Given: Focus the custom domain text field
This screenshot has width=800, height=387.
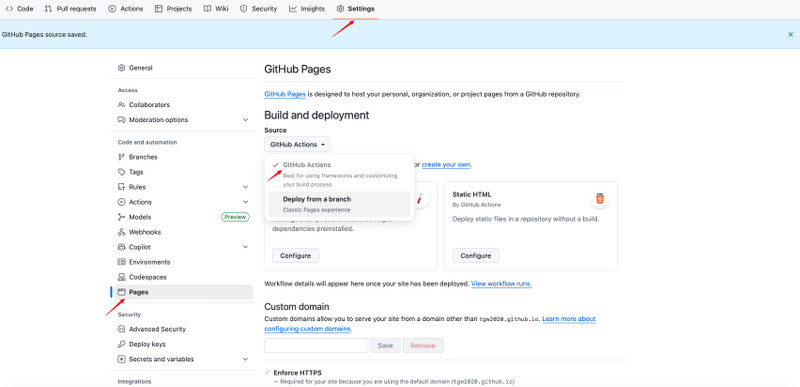Looking at the screenshot, I should pyautogui.click(x=316, y=345).
